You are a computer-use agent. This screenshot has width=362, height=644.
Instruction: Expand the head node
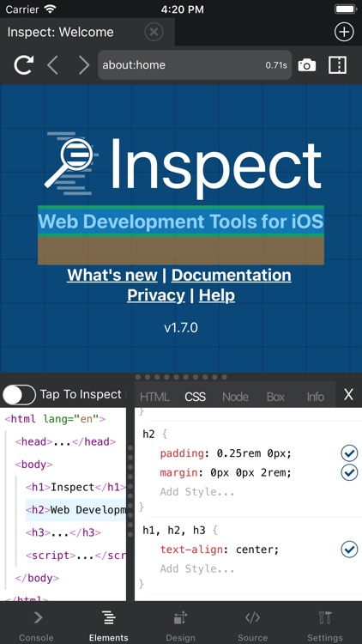pos(65,442)
